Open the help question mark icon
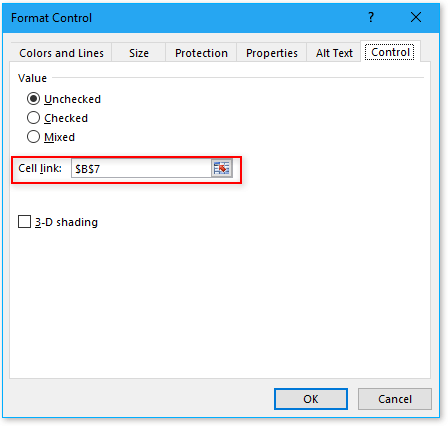The height and width of the screenshot is (428, 448). [x=371, y=17]
